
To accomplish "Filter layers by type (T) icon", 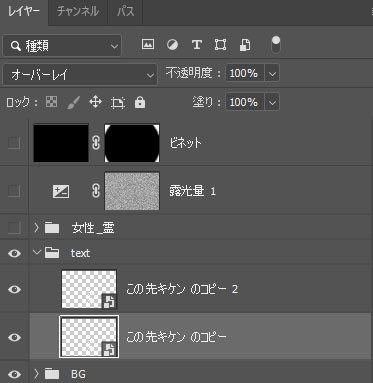I will point(197,44).
